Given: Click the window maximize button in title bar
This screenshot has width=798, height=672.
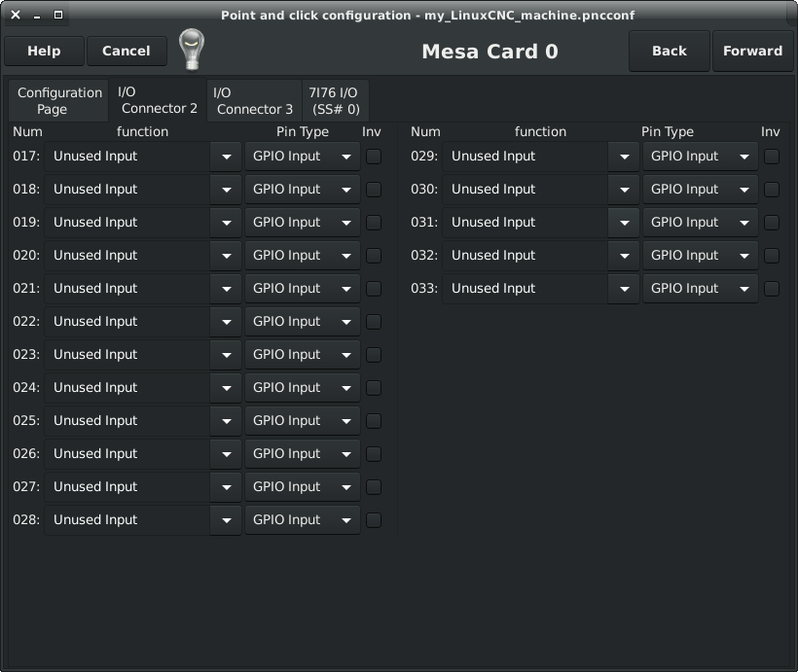Looking at the screenshot, I should [x=58, y=15].
